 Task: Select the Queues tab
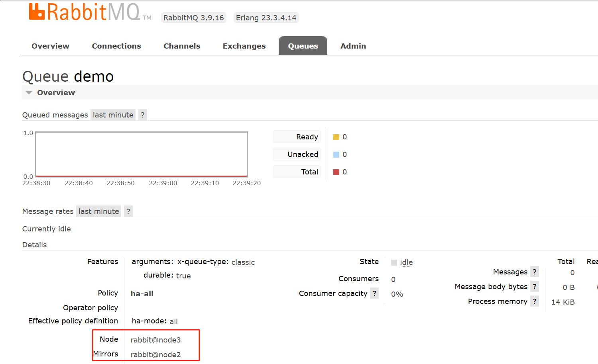point(303,46)
